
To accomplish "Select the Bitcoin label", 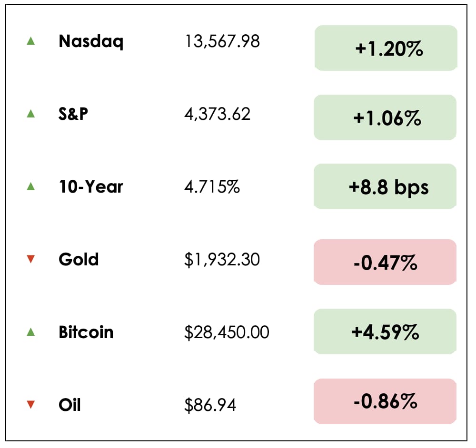I will click(x=86, y=332).
